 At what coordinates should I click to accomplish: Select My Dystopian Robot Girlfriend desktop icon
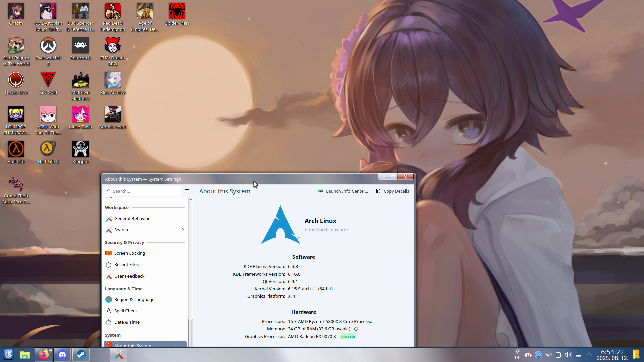(48, 17)
